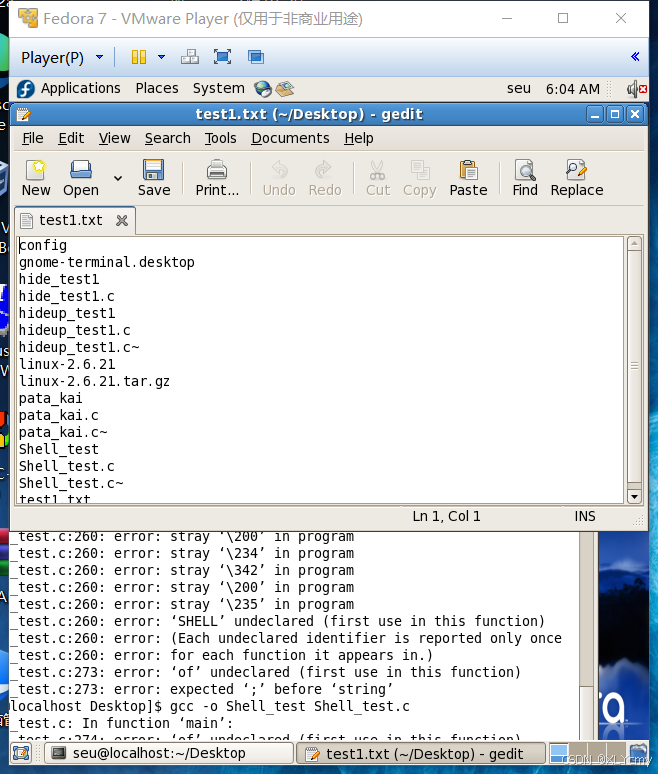Click the 6:04 AM clock in panel
658x774 pixels.
tap(573, 89)
